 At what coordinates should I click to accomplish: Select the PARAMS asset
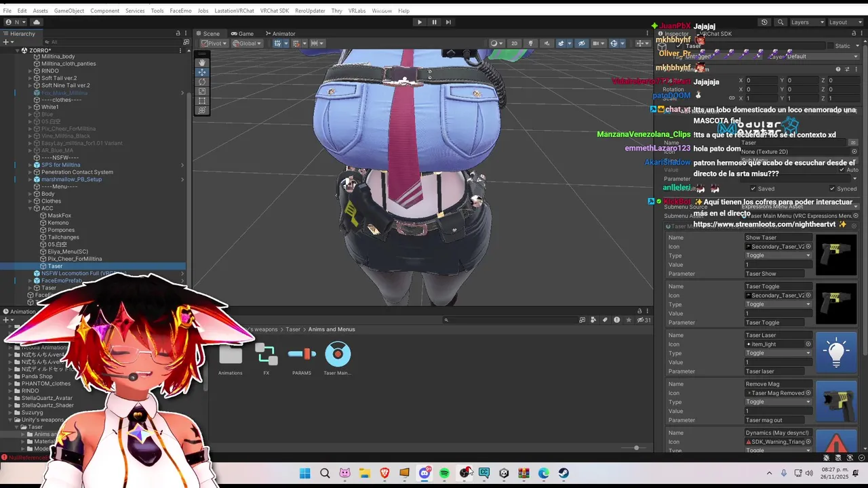[x=302, y=359]
